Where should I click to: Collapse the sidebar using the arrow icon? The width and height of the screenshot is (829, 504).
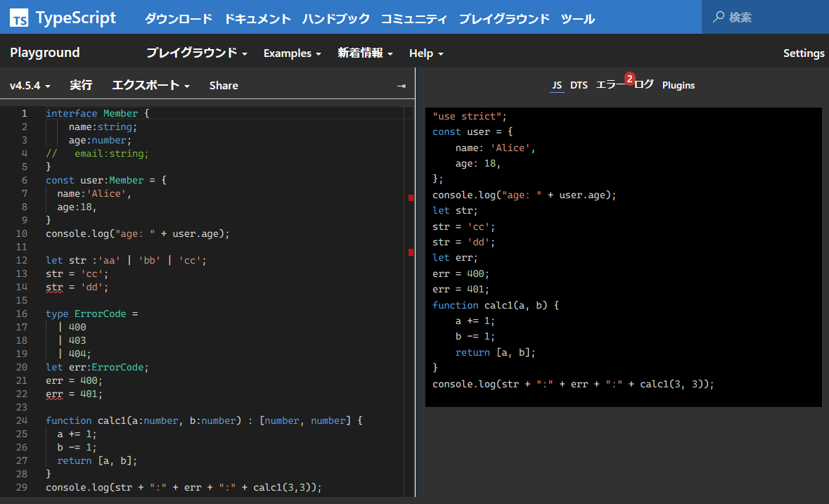click(x=401, y=86)
